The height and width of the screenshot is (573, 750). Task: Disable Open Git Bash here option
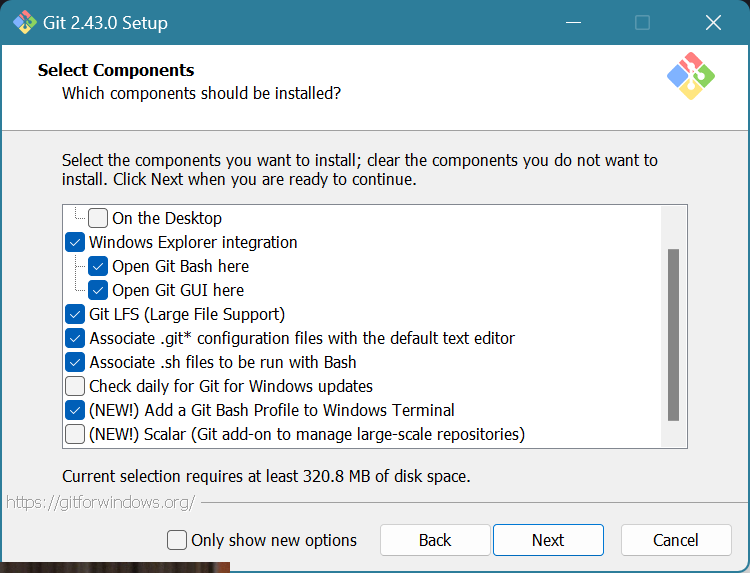(98, 266)
